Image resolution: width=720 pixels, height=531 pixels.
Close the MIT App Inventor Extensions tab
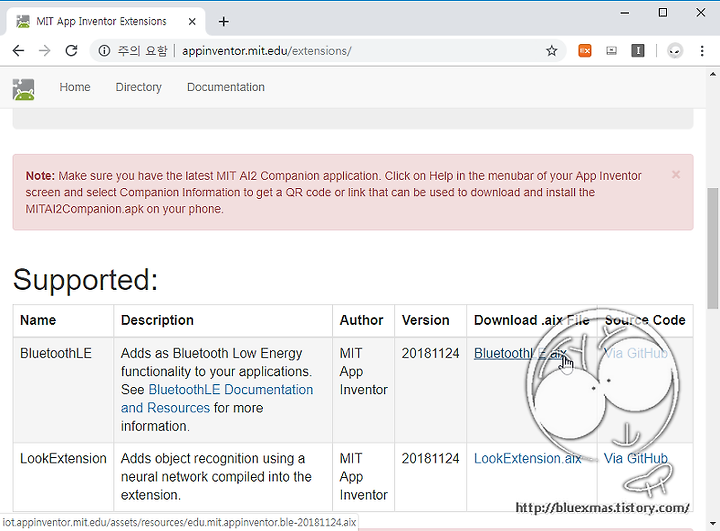pos(192,22)
